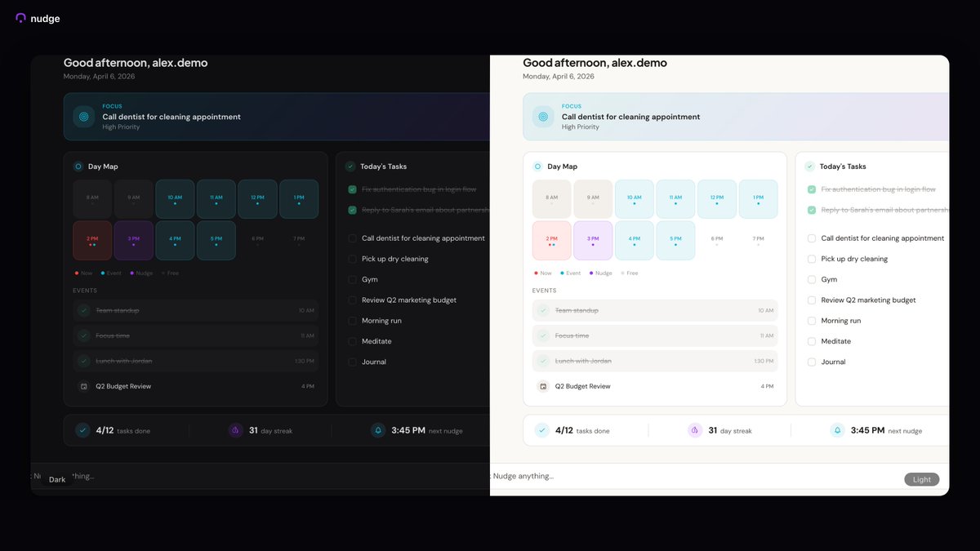Click tasks done check icon in light panel

(x=542, y=430)
